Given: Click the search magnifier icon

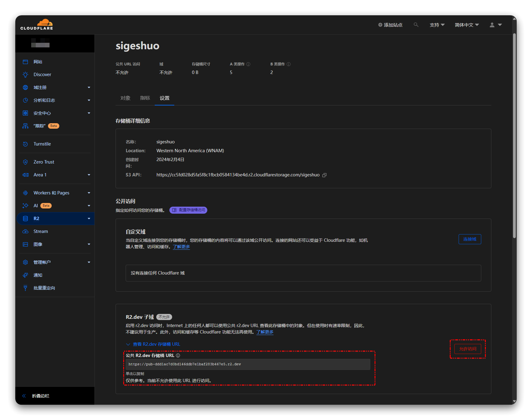Looking at the screenshot, I should click(x=416, y=25).
